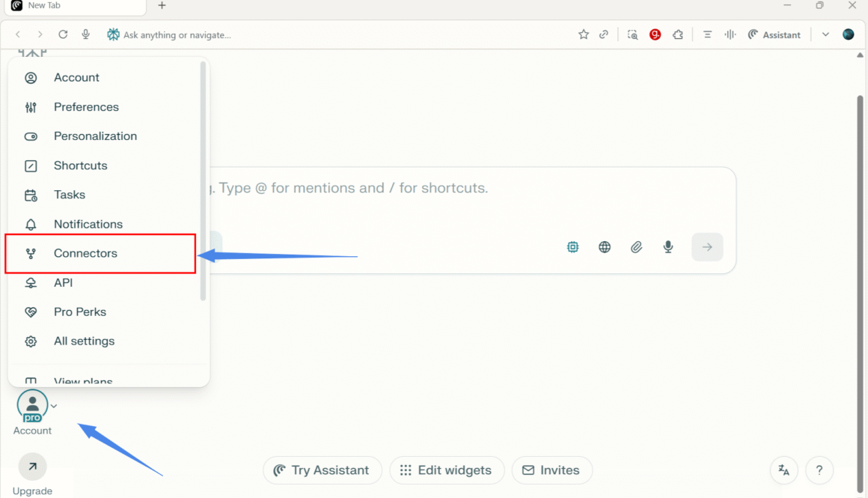868x498 pixels.
Task: Click the Try Assistant button
Action: 323,470
